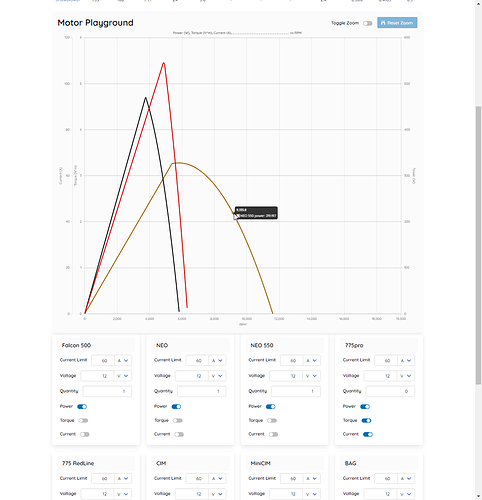Edit Falcon 500 Quantity field
Screen dimensions: 482x500
[107, 391]
